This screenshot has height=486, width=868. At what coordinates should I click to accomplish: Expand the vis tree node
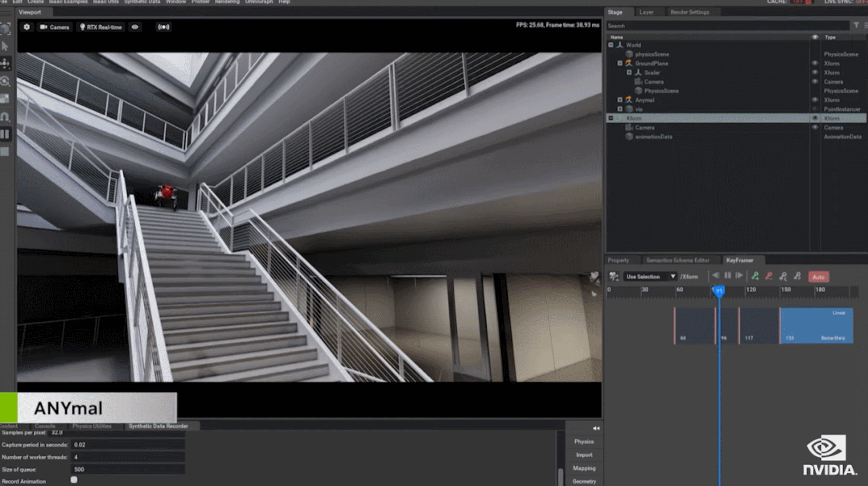[620, 109]
